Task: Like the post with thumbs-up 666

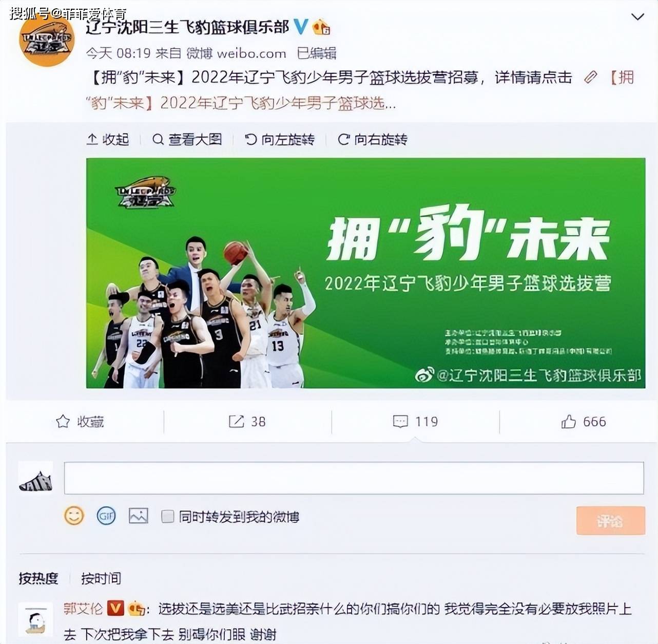Action: [x=568, y=422]
